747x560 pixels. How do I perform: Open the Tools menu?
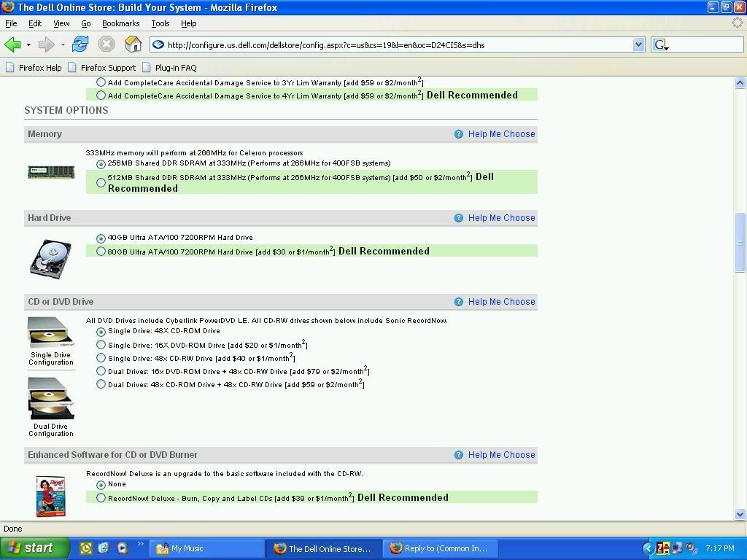click(160, 23)
